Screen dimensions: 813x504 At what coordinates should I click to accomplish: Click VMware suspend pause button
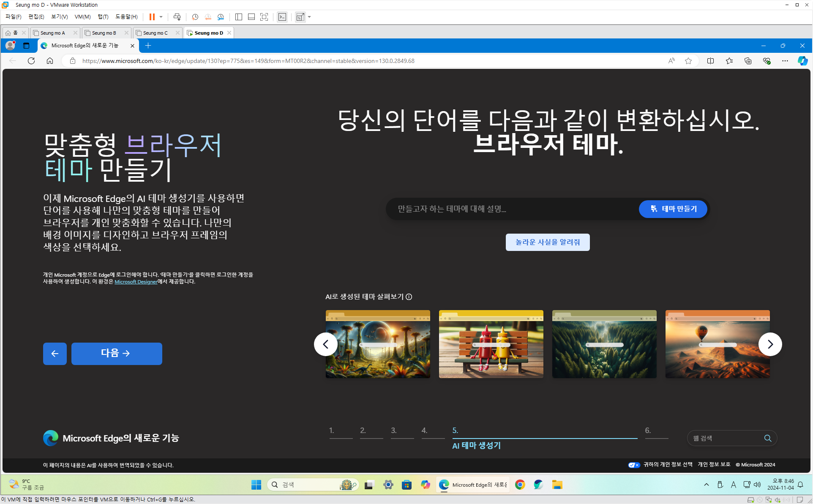pos(152,17)
